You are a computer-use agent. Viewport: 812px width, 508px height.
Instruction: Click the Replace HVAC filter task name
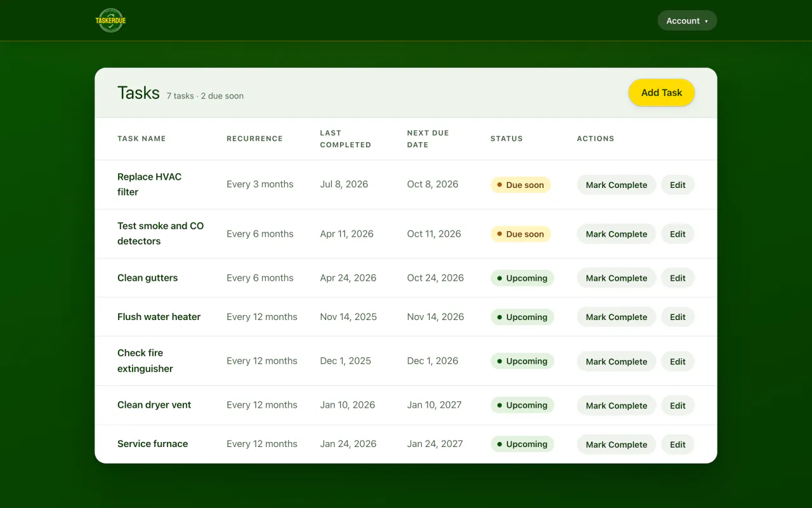coord(149,184)
